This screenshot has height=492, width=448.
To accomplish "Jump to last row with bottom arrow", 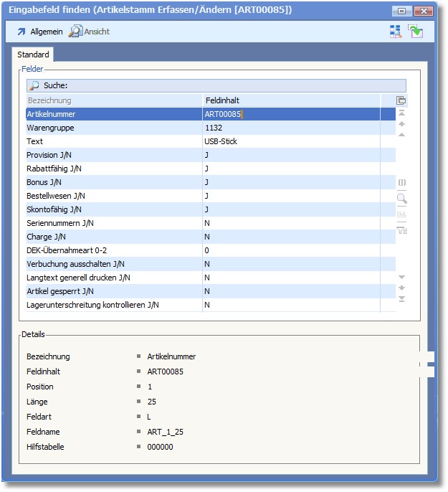I will click(401, 299).
